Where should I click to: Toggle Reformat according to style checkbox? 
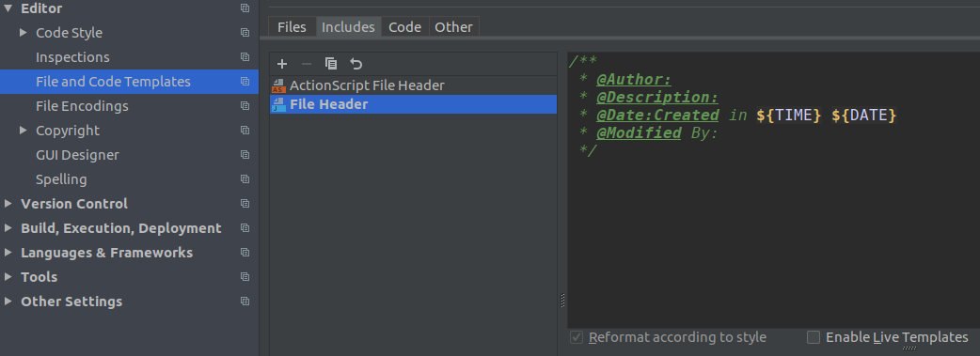(x=577, y=337)
